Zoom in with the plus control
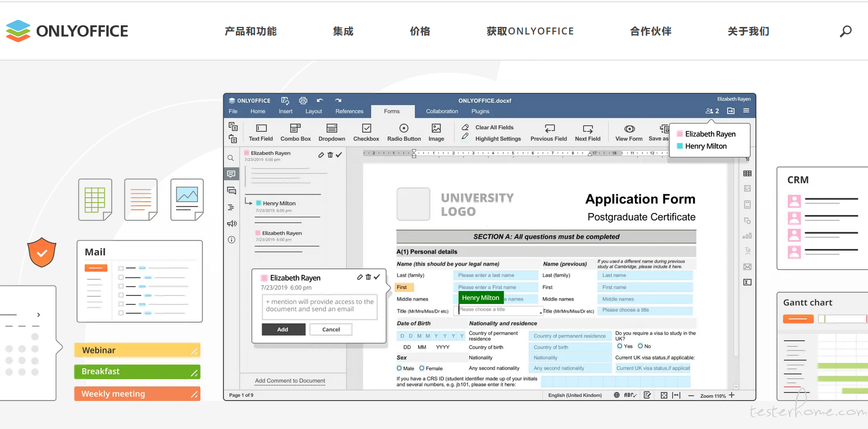The width and height of the screenshot is (868, 429). coord(732,395)
